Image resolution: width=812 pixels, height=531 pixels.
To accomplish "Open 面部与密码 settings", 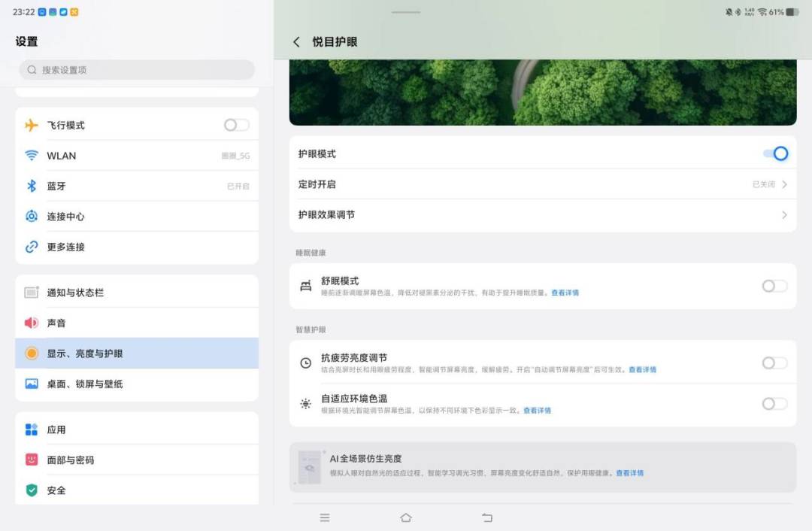I will 137,460.
